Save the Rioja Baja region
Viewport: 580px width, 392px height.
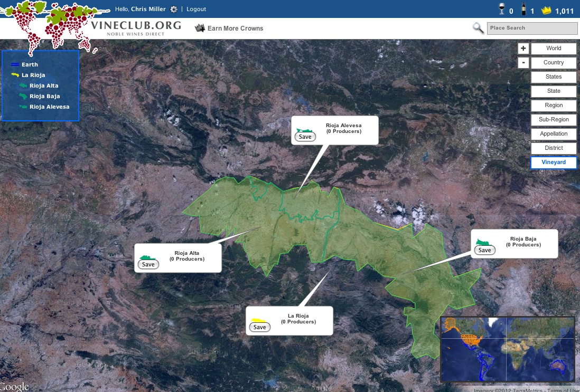[484, 250]
